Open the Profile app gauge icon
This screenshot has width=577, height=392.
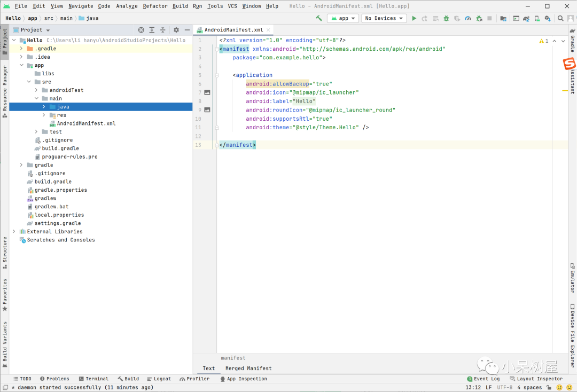point(468,18)
